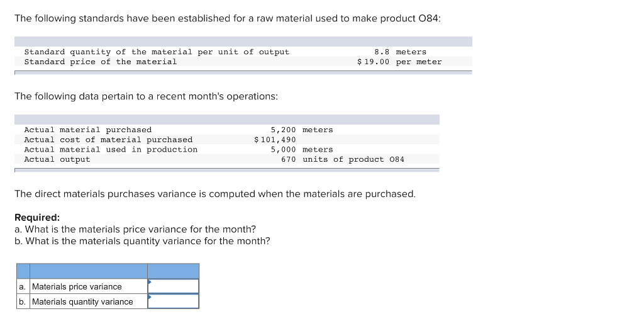Click the '670 units of product O84' value
Image resolution: width=644 pixels, height=336 pixels.
[x=342, y=159]
